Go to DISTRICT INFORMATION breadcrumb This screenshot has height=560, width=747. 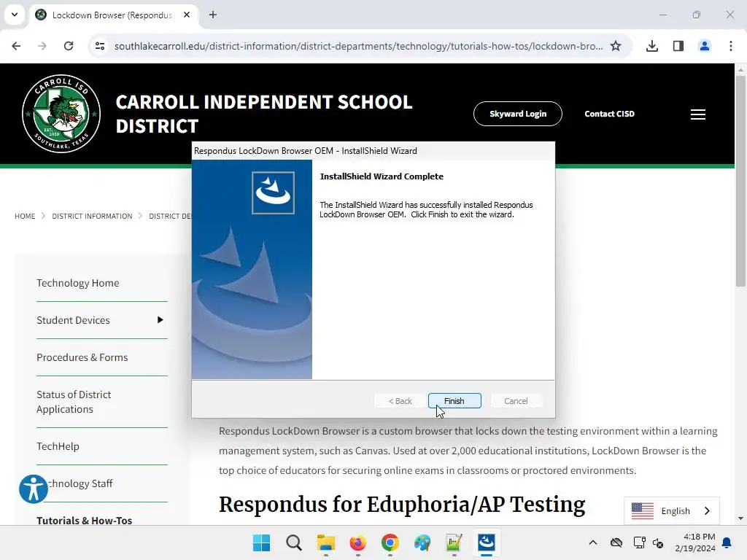[x=92, y=216]
